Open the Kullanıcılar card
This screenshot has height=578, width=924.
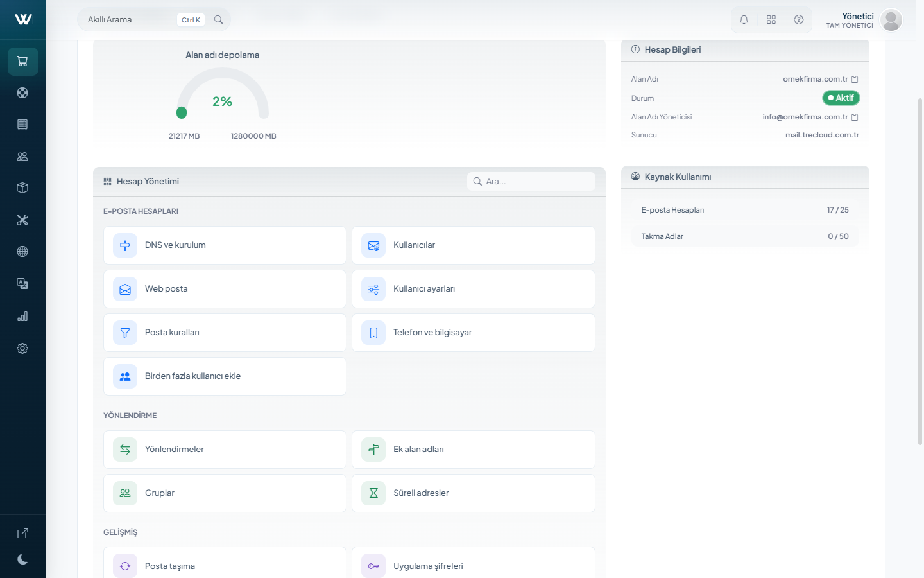point(474,245)
